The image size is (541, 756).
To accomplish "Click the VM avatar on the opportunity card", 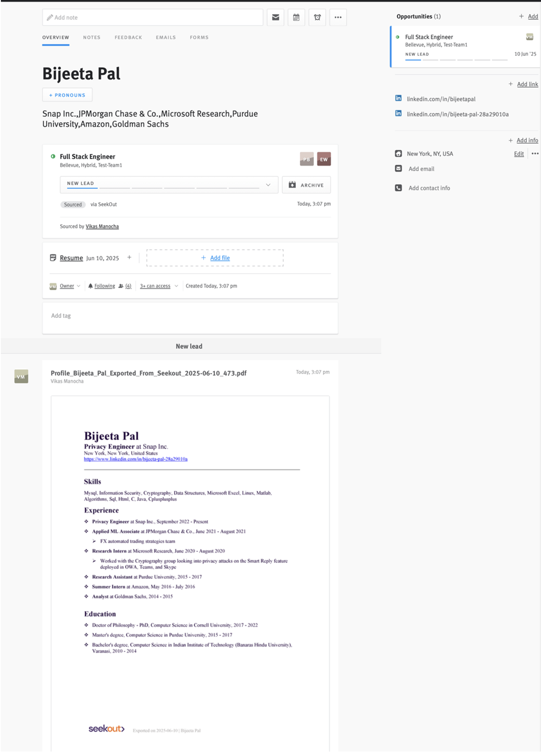I will pyautogui.click(x=529, y=37).
